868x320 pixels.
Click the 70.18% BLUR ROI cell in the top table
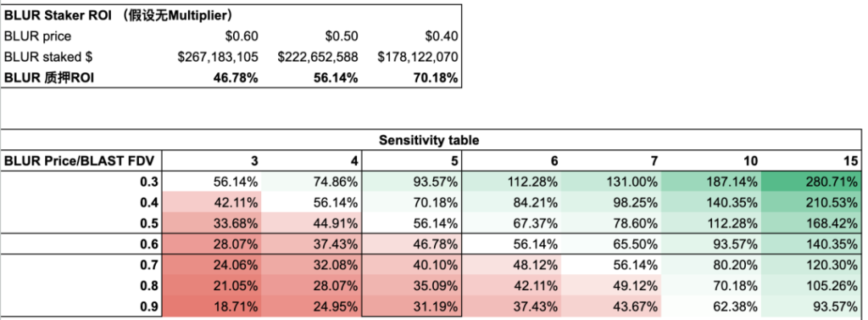[x=410, y=77]
